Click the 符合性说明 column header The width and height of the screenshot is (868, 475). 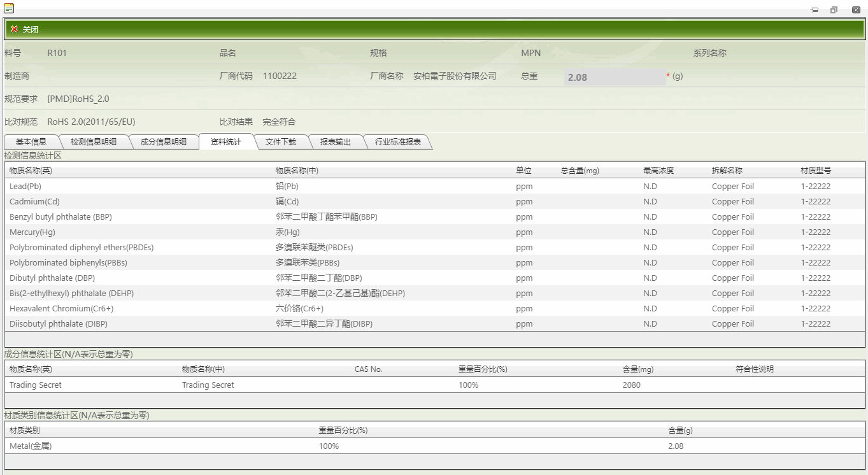click(x=755, y=369)
